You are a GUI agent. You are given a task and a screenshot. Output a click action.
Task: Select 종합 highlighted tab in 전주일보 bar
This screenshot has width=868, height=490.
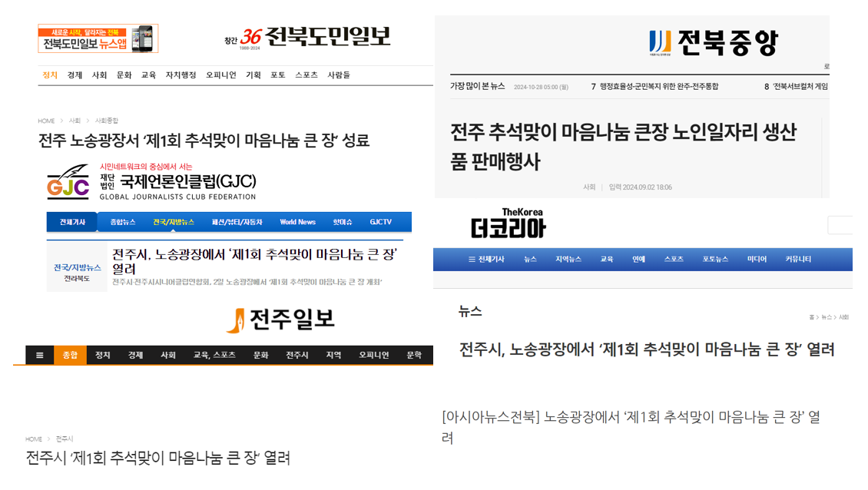70,355
